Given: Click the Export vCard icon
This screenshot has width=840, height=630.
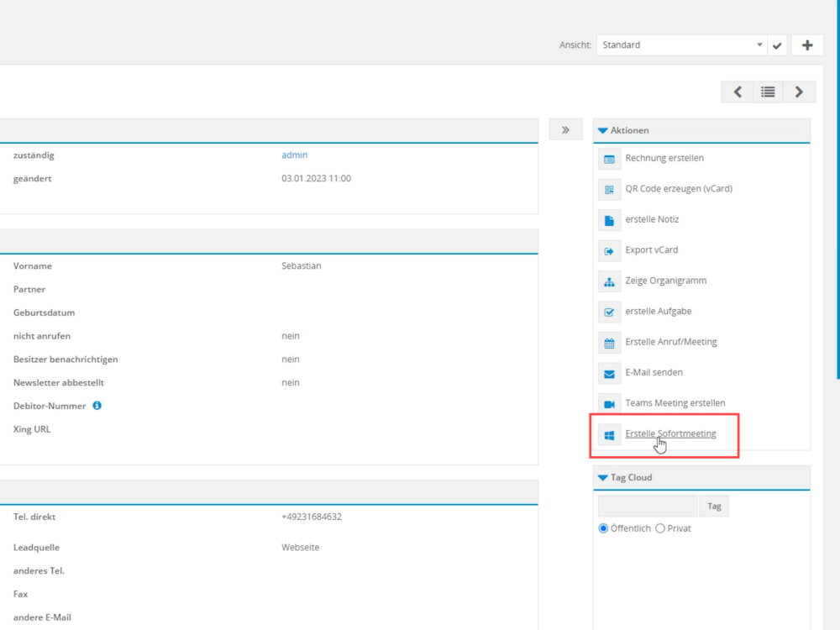Looking at the screenshot, I should pos(609,250).
